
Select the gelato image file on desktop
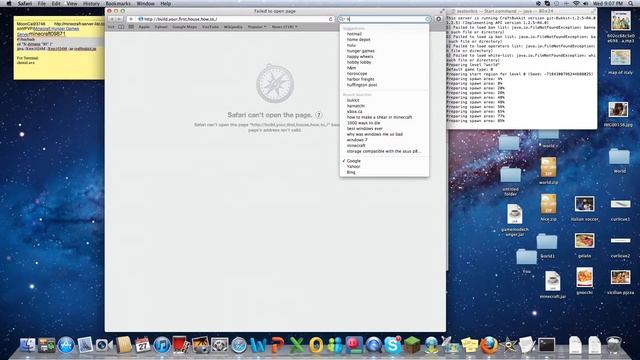[584, 245]
